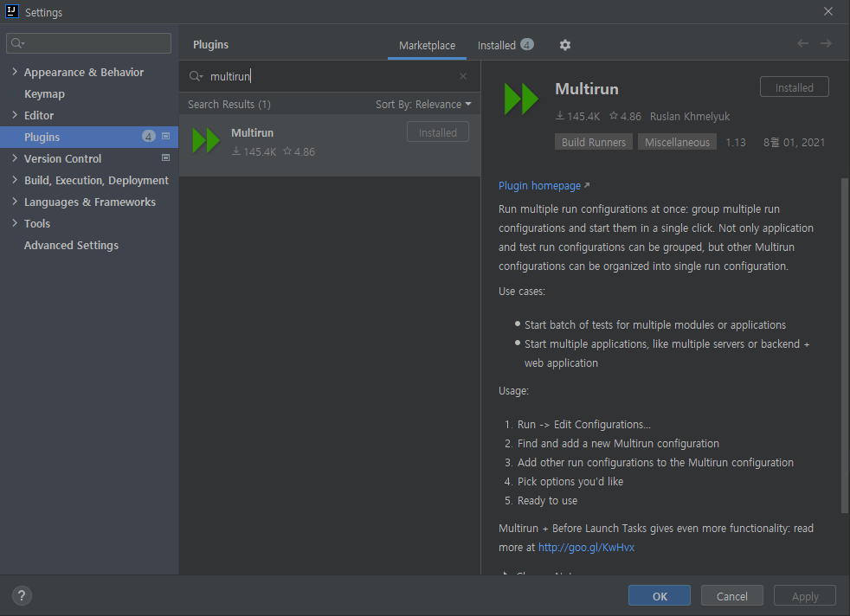The width and height of the screenshot is (850, 616).
Task: Click the Multirun icon in the search results
Action: coord(206,141)
